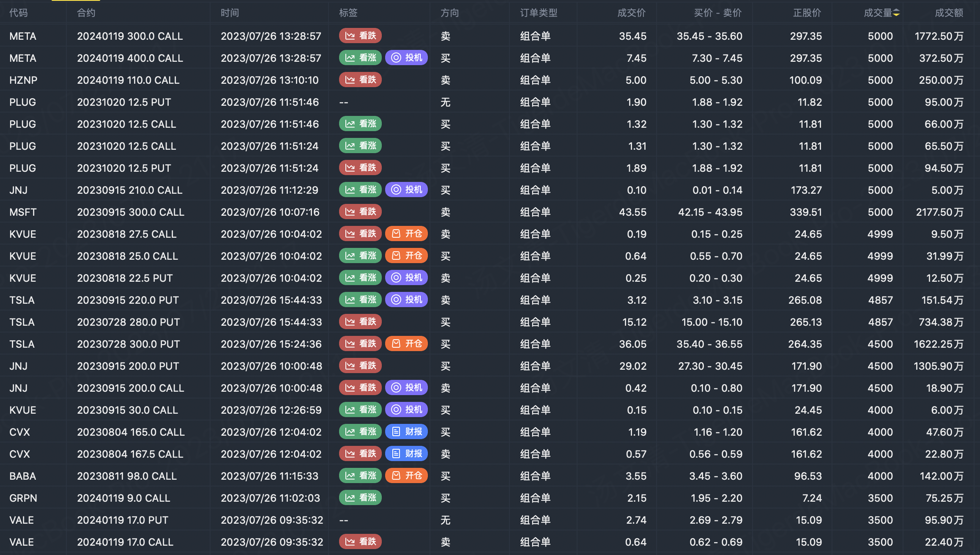
Task: Click 投机 tag on JNJ 200.0 CALL row
Action: coord(406,388)
